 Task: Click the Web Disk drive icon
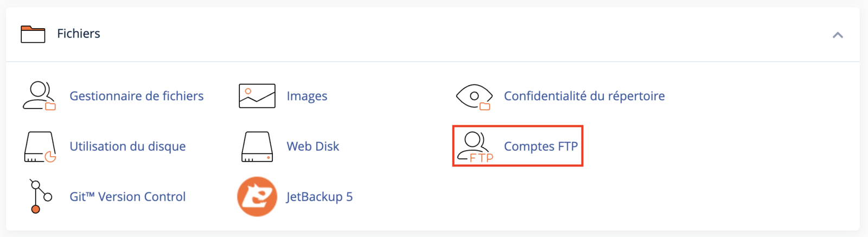[257, 146]
